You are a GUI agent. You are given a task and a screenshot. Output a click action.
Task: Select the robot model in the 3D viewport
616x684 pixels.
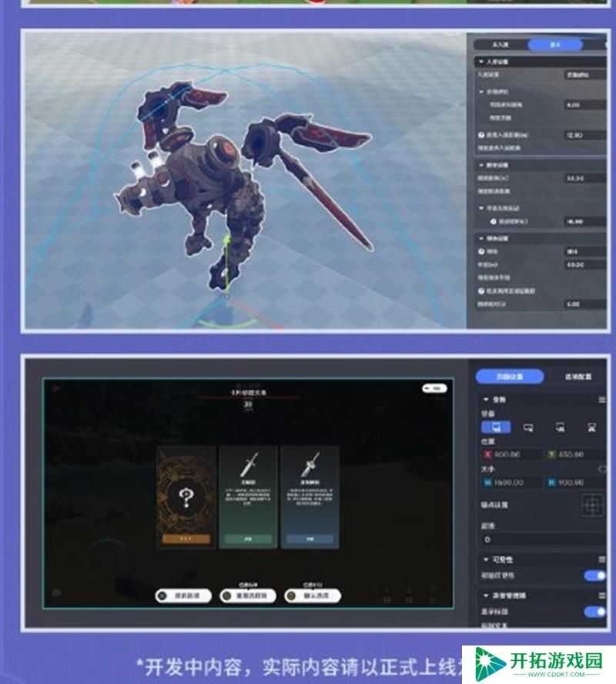click(209, 175)
